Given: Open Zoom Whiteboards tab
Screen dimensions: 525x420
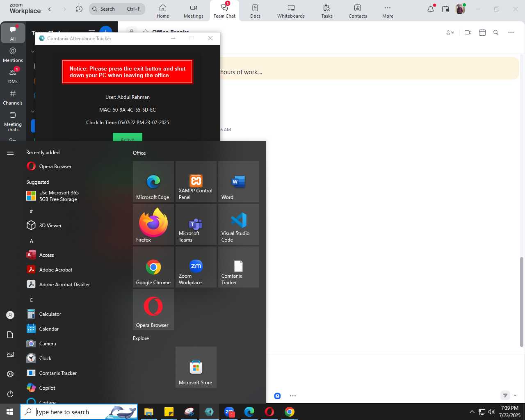Looking at the screenshot, I should [x=291, y=11].
